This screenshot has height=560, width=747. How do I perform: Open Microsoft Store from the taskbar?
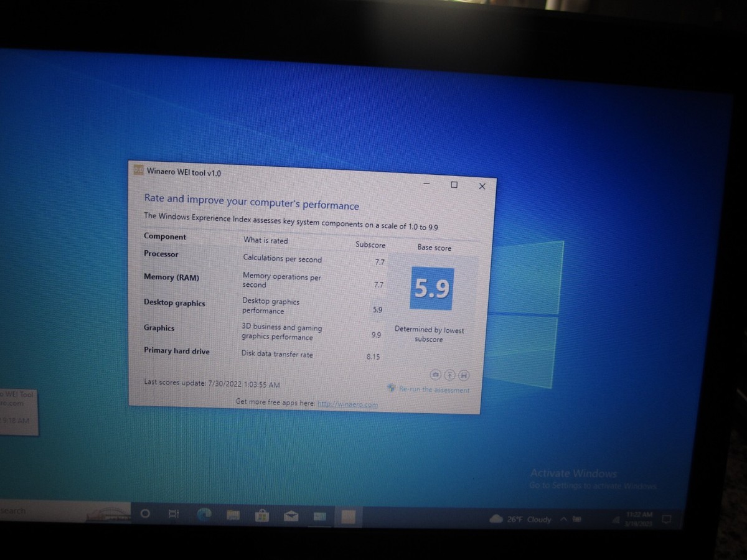[261, 516]
